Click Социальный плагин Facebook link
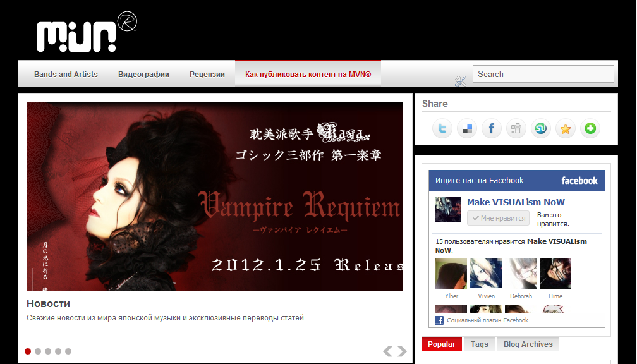This screenshot has height=364, width=637. 487,320
